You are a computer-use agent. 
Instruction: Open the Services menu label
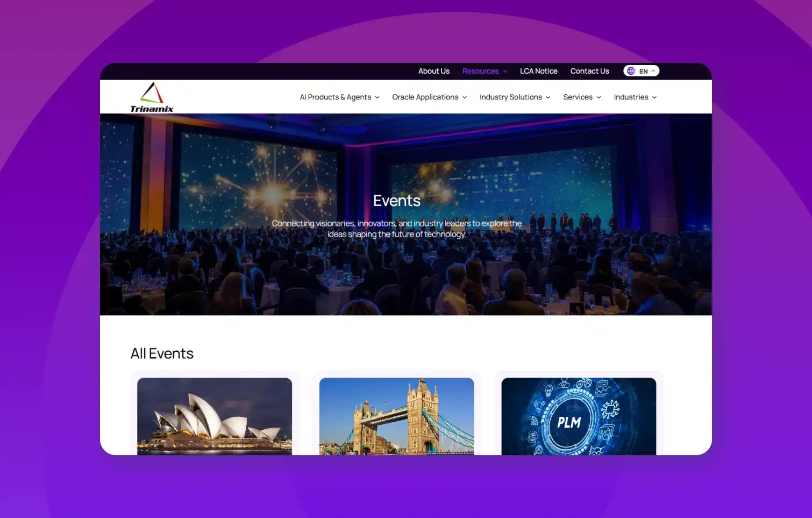tap(578, 97)
